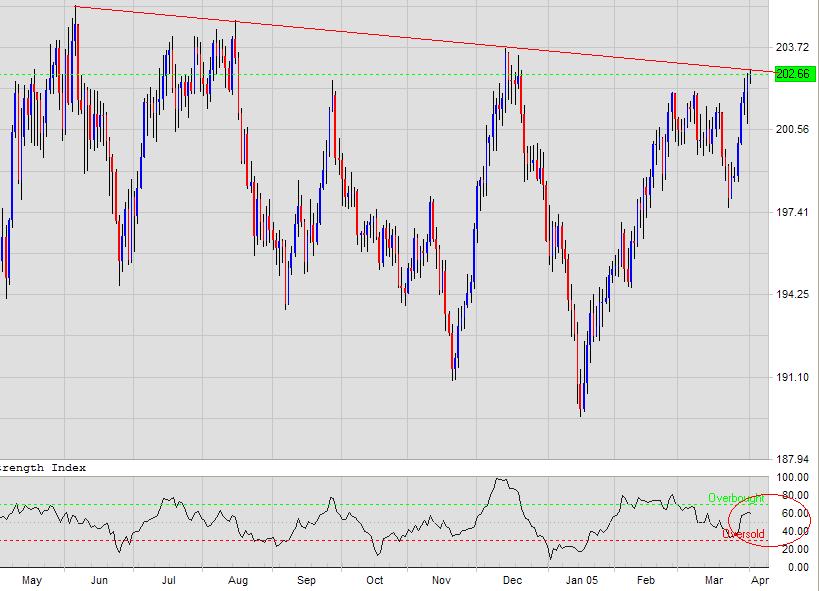The width and height of the screenshot is (819, 591).
Task: Click the green Overbought label
Action: click(x=736, y=498)
